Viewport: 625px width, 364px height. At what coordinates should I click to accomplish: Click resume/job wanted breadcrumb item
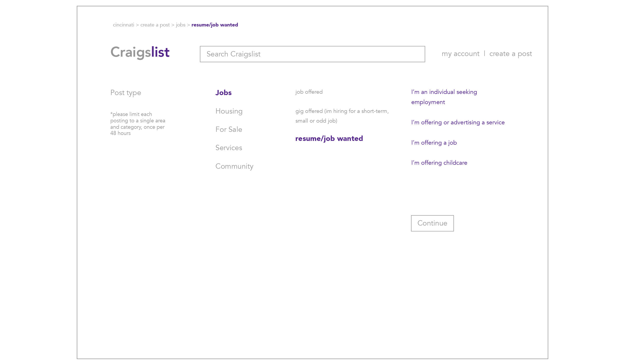(214, 25)
